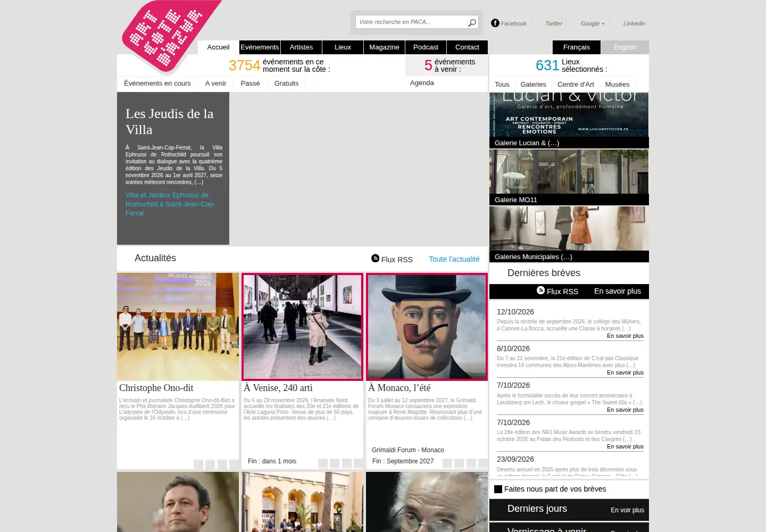The image size is (766, 532).
Task: Open the Agenda link
Action: [422, 83]
